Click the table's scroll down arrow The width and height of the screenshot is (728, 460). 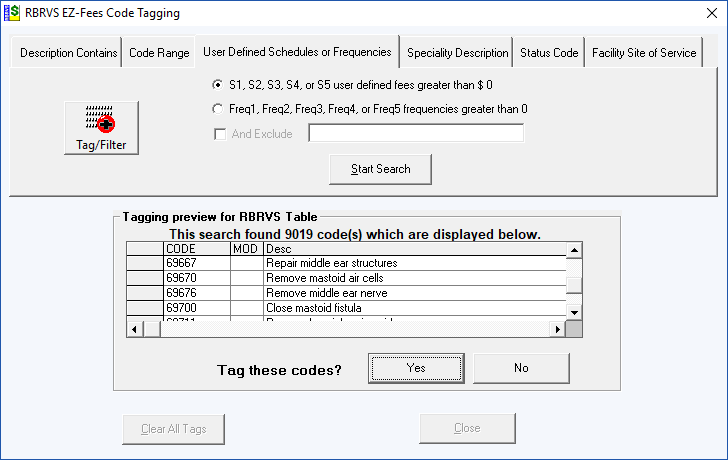574,312
